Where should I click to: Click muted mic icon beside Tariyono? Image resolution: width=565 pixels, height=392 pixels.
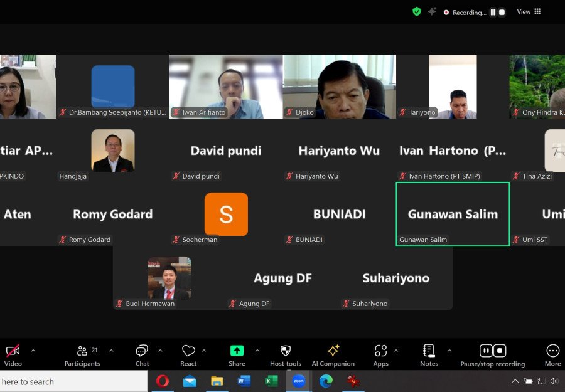pyautogui.click(x=403, y=112)
